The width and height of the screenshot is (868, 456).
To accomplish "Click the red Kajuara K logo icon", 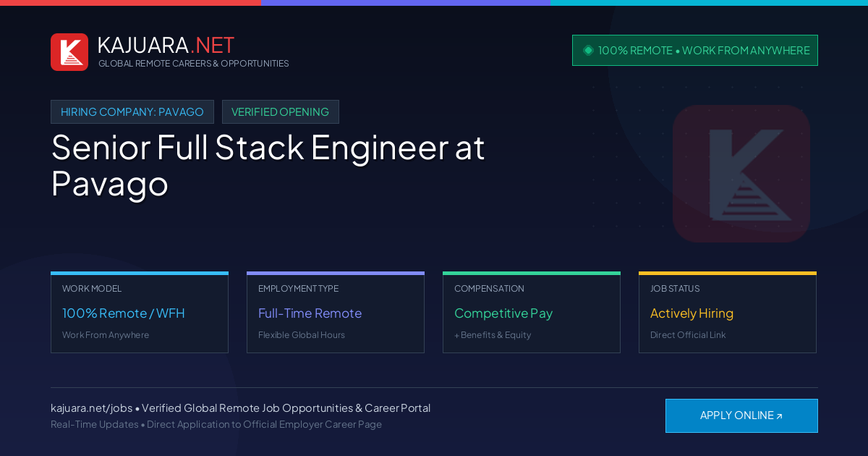I will point(69,52).
